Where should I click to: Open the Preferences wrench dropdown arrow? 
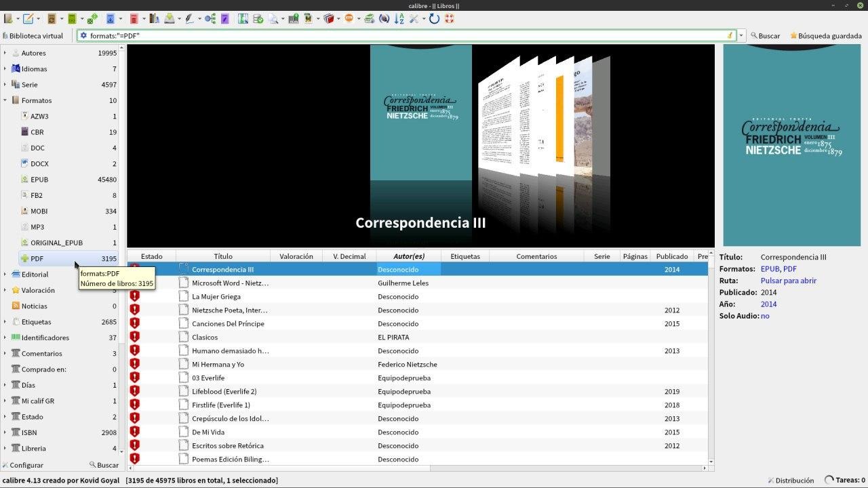[423, 19]
